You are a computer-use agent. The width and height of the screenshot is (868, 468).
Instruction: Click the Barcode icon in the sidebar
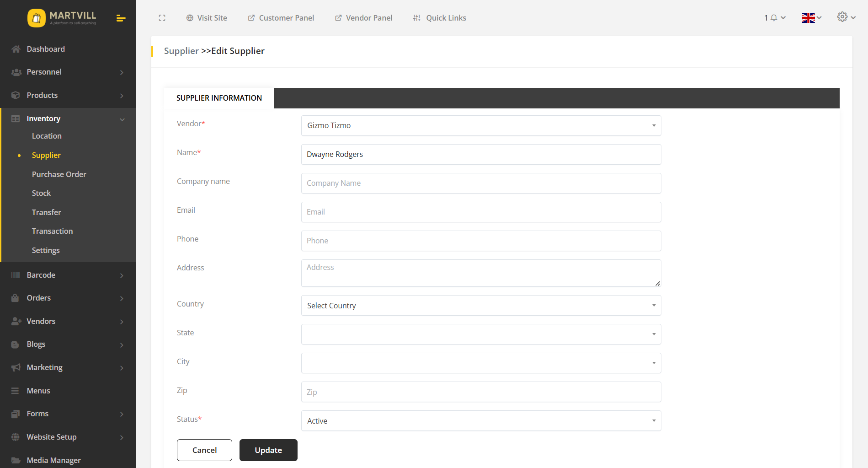[x=15, y=274]
